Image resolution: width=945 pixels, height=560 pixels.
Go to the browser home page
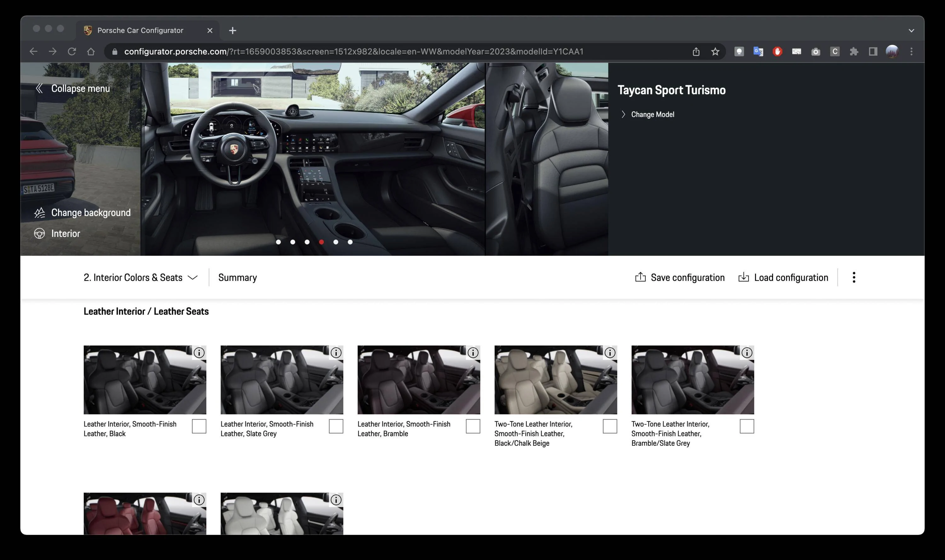point(91,51)
